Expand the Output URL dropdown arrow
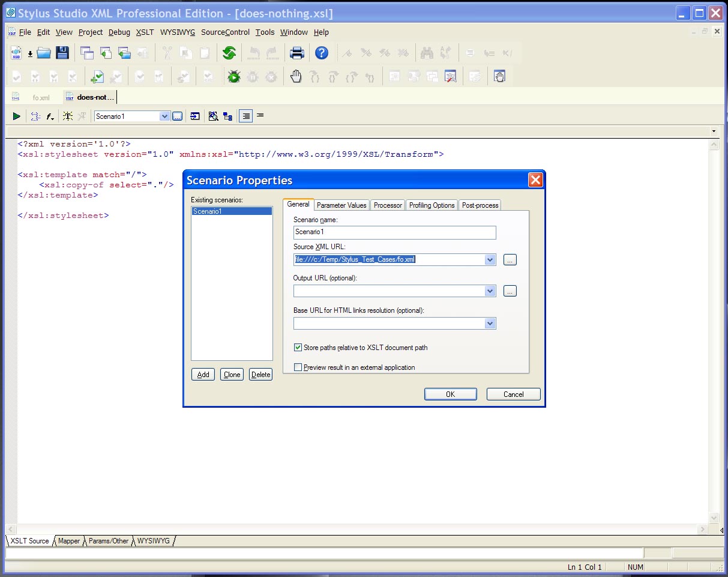The width and height of the screenshot is (728, 577). click(490, 291)
